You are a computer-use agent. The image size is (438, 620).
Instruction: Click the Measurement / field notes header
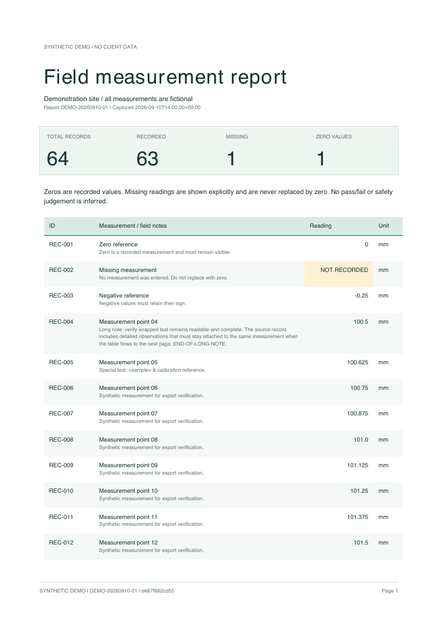[x=133, y=226]
